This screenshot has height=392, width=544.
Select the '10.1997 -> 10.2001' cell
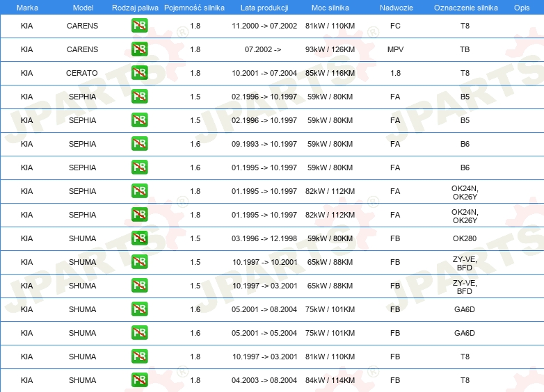[265, 262]
